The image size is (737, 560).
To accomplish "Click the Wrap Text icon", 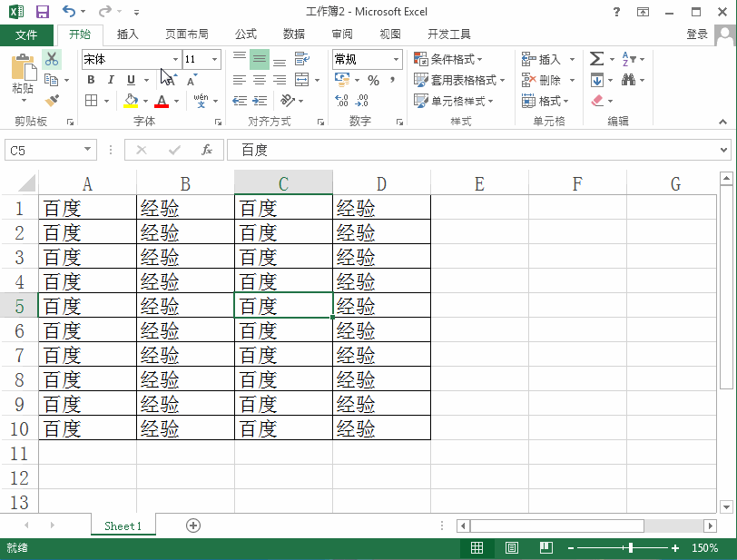I will coord(301,59).
